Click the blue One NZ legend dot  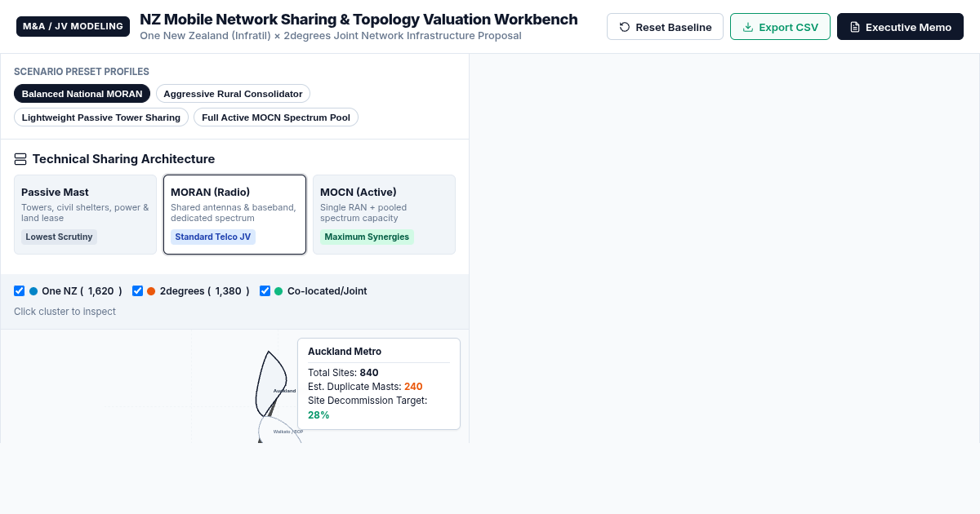[33, 291]
